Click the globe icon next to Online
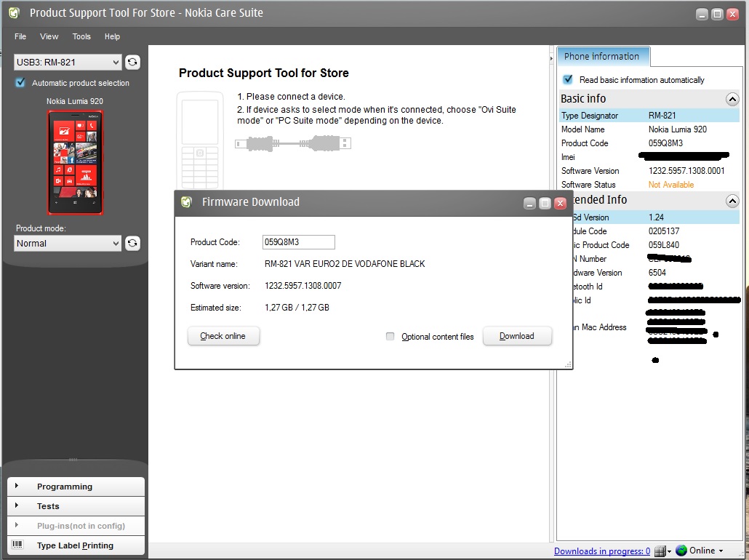Screen dimensions: 749x560 pyautogui.click(x=681, y=551)
